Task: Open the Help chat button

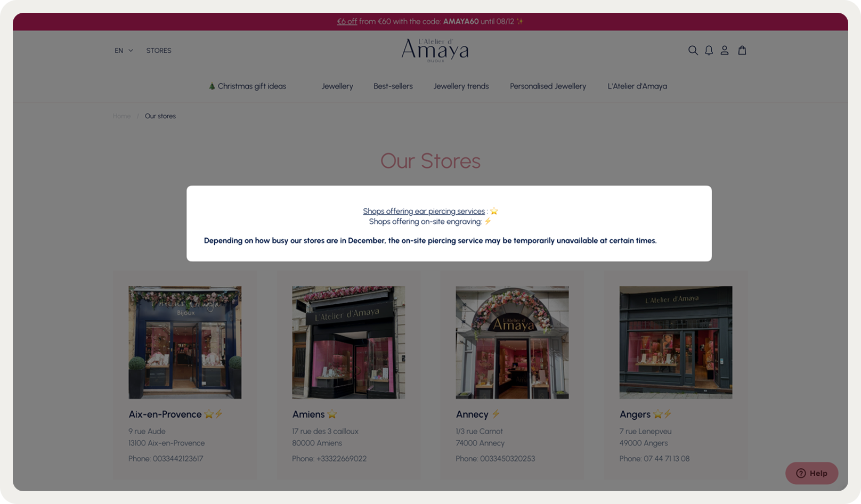Action: 811,473
